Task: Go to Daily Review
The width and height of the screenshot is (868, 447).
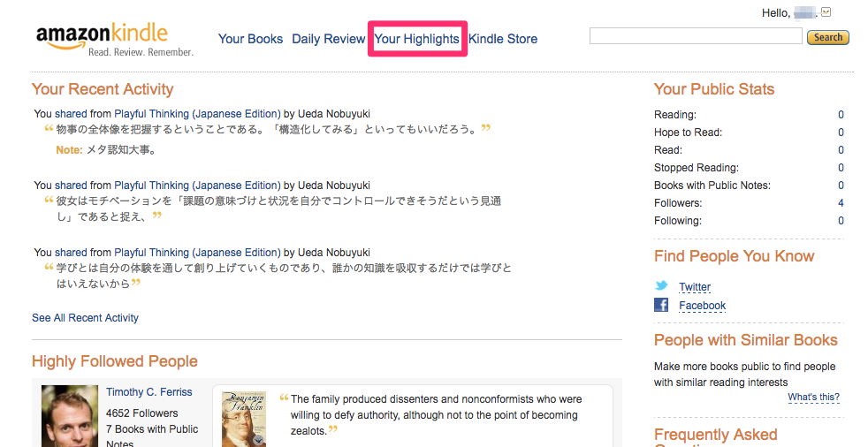Action: [x=328, y=39]
